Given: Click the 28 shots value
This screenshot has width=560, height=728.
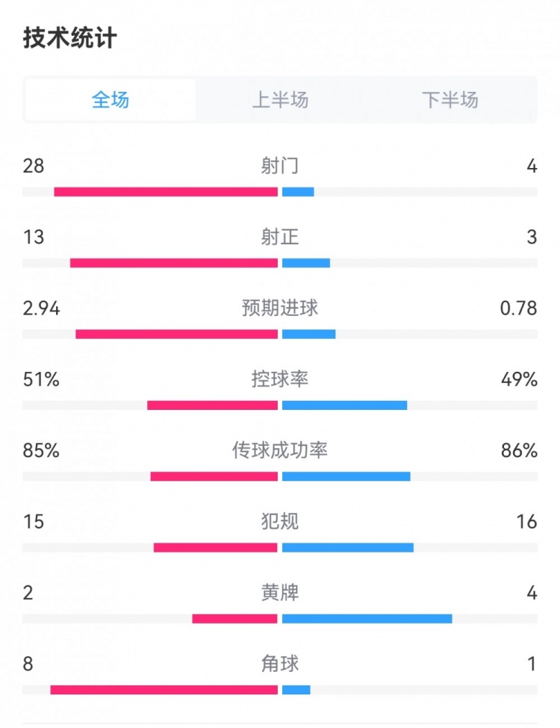Looking at the screenshot, I should [x=34, y=166].
